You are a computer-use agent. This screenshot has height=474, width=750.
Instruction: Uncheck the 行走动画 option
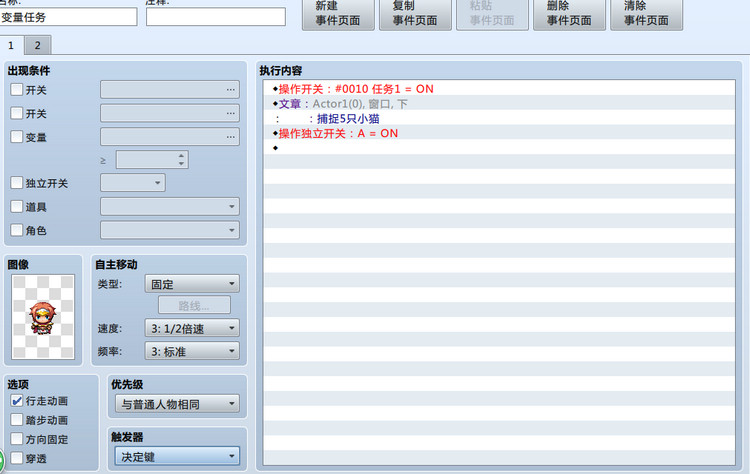point(17,401)
